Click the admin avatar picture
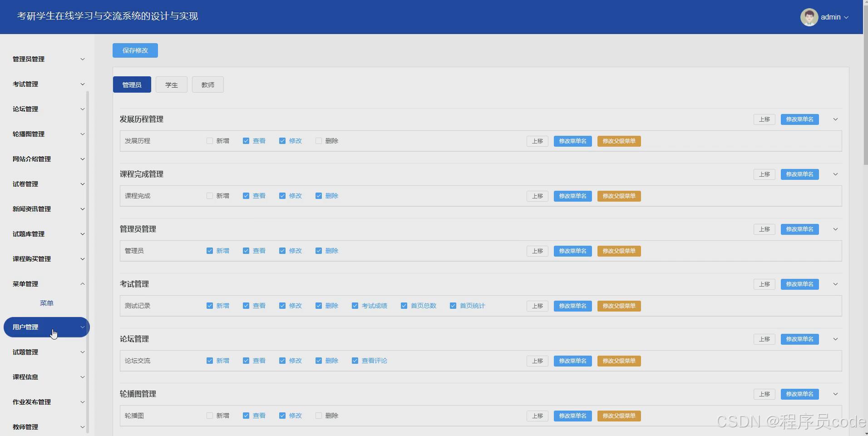 point(809,17)
